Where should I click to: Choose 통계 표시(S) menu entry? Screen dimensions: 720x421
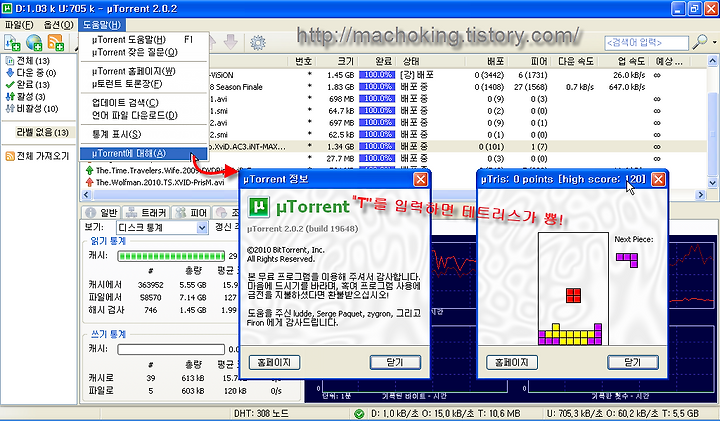pyautogui.click(x=144, y=134)
